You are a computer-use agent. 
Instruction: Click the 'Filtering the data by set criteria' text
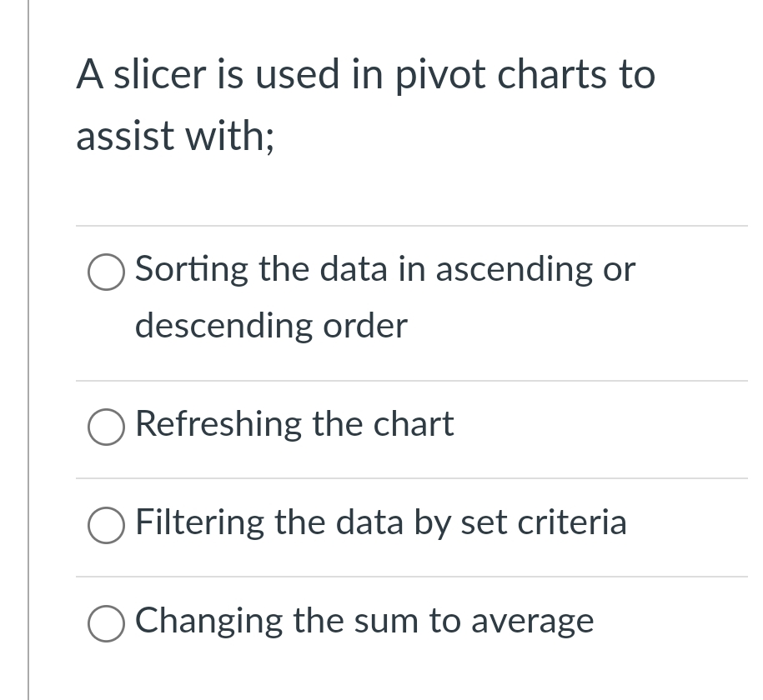381,523
